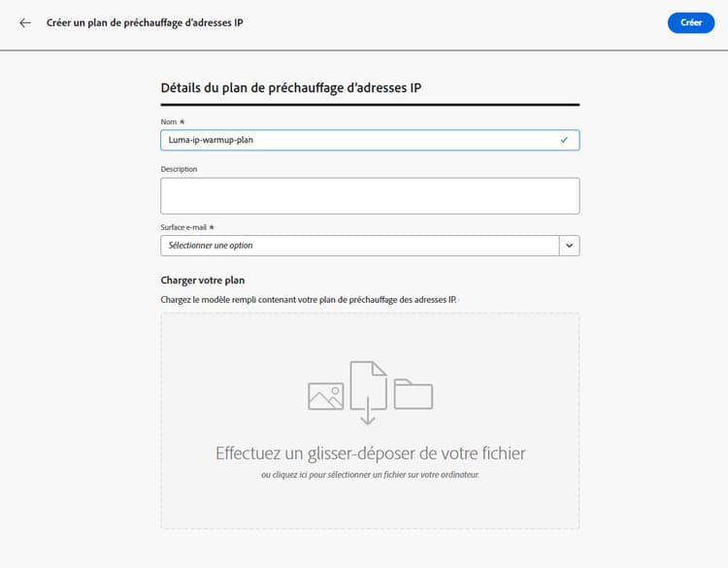This screenshot has width=728, height=568.
Task: Click the "ou cliquez ici" file selection link
Action: click(370, 475)
